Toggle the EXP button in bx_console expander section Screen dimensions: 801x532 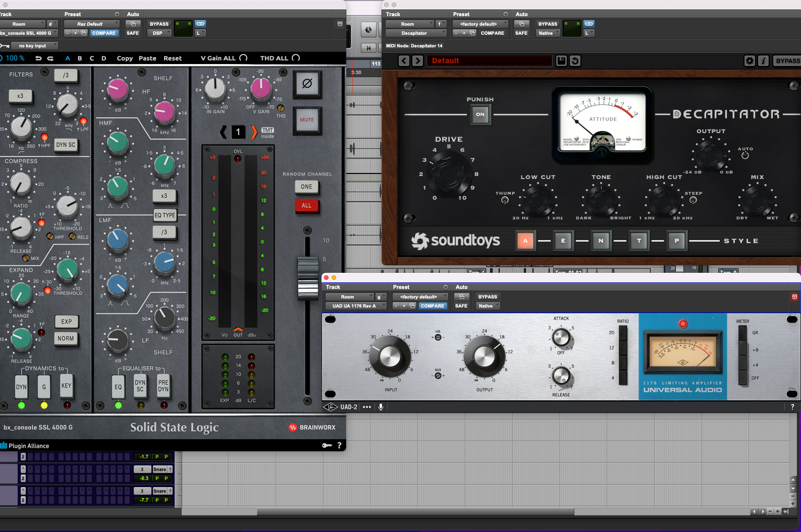tap(67, 322)
